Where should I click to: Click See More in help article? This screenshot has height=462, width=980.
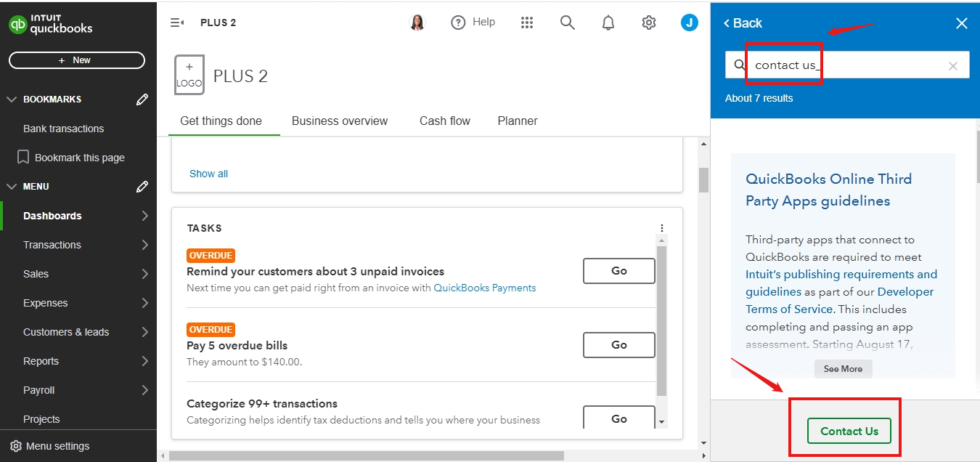point(843,369)
